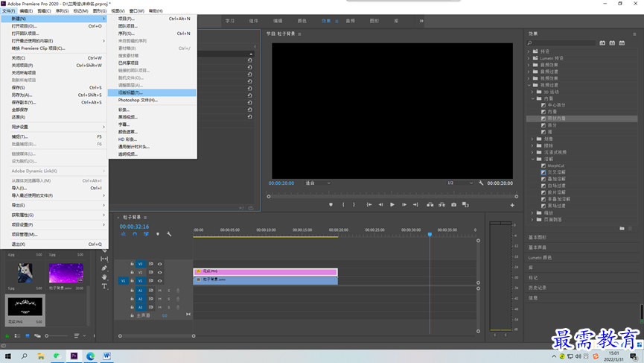The height and width of the screenshot is (363, 644).
Task: Click Export Frame camera icon
Action: pos(454,205)
